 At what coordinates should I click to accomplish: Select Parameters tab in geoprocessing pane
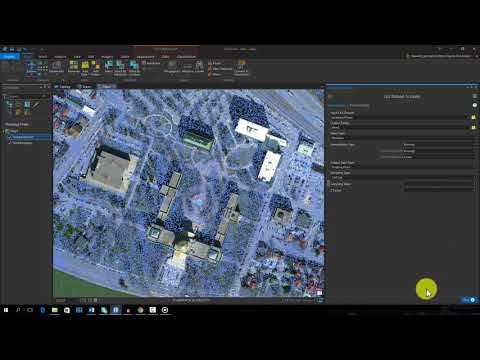(337, 105)
